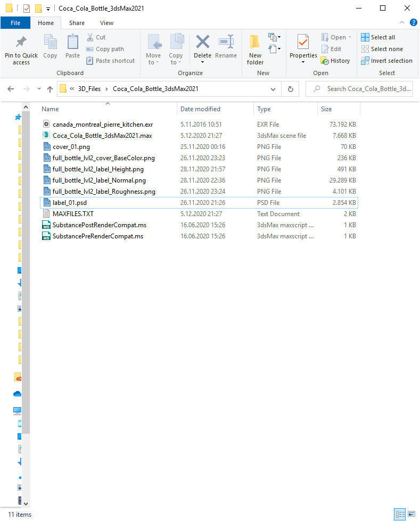The image size is (420, 521).
Task: Click the Copy ribbon icon
Action: (x=50, y=46)
